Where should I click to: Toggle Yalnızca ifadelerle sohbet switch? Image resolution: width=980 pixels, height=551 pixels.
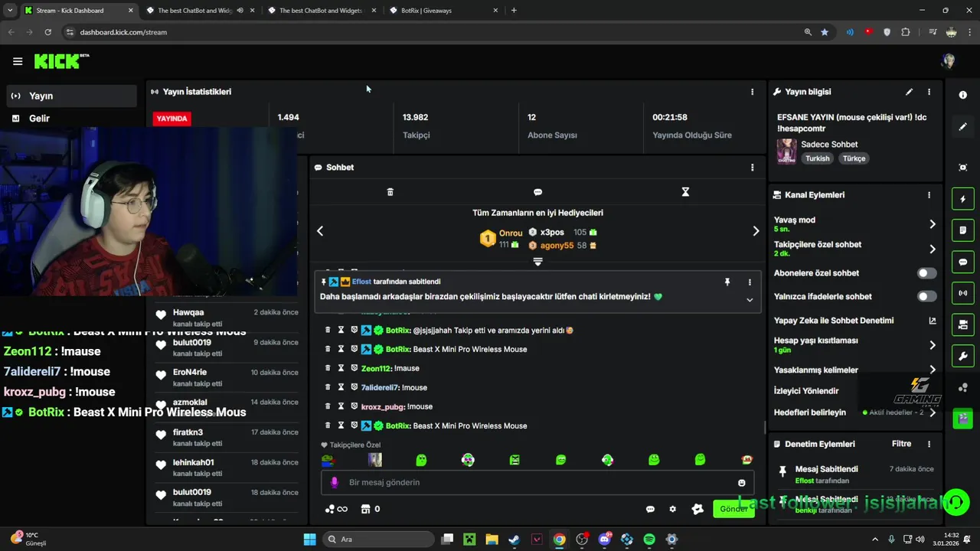click(926, 296)
